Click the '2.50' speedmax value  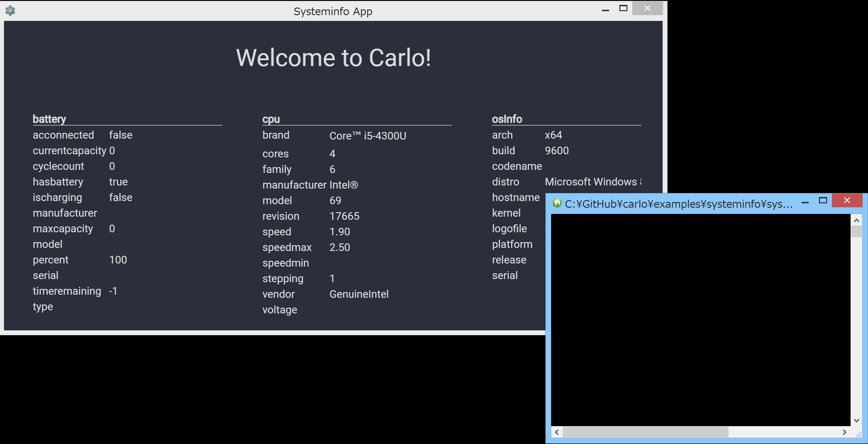coord(340,247)
